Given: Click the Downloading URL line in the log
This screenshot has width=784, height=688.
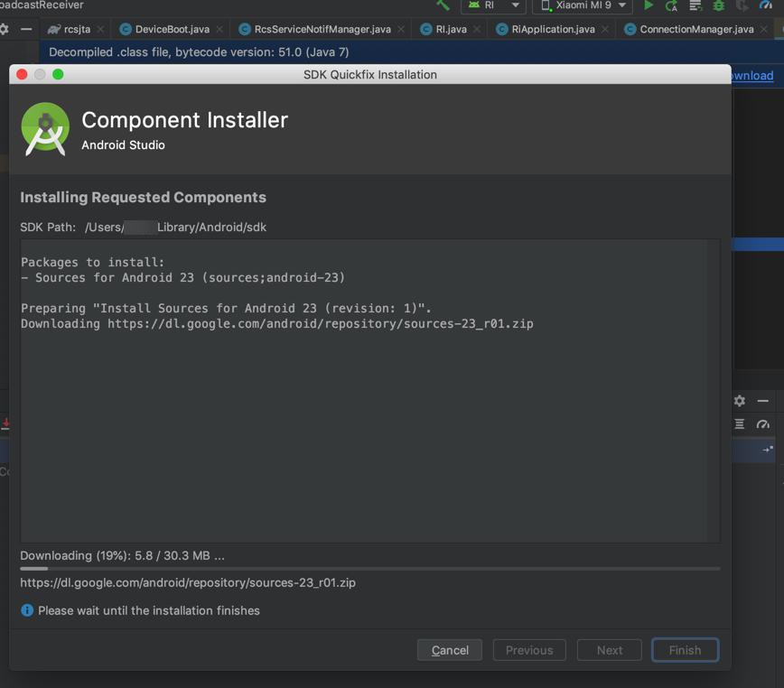Looking at the screenshot, I should coord(277,324).
